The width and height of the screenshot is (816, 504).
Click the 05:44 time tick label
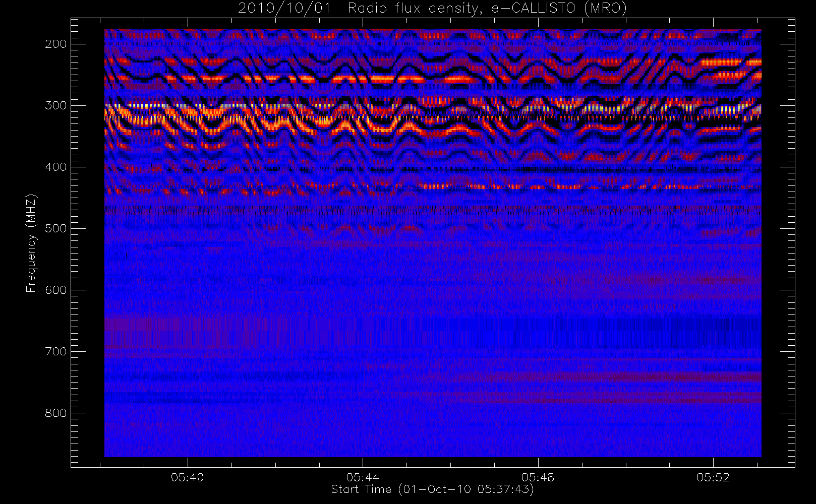coord(363,477)
